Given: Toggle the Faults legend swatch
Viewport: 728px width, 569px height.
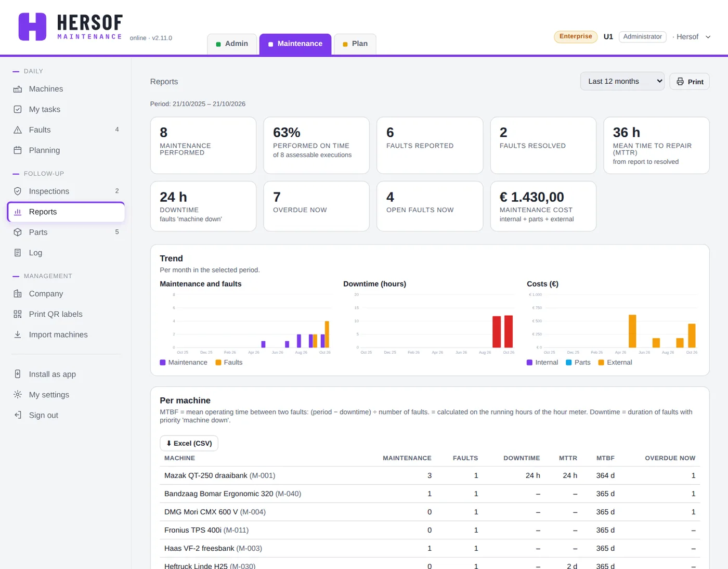Looking at the screenshot, I should click(x=218, y=363).
